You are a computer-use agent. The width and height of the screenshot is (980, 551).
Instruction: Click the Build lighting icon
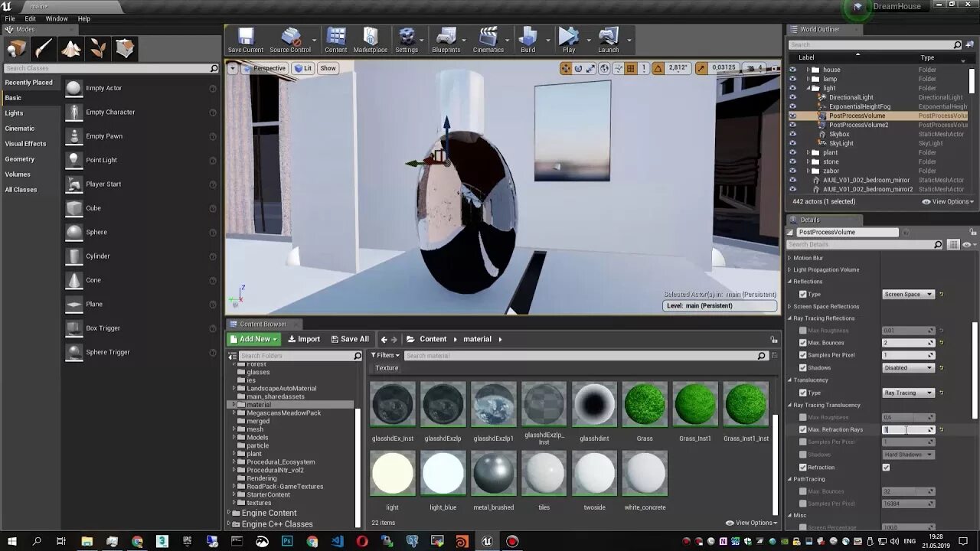(x=528, y=40)
